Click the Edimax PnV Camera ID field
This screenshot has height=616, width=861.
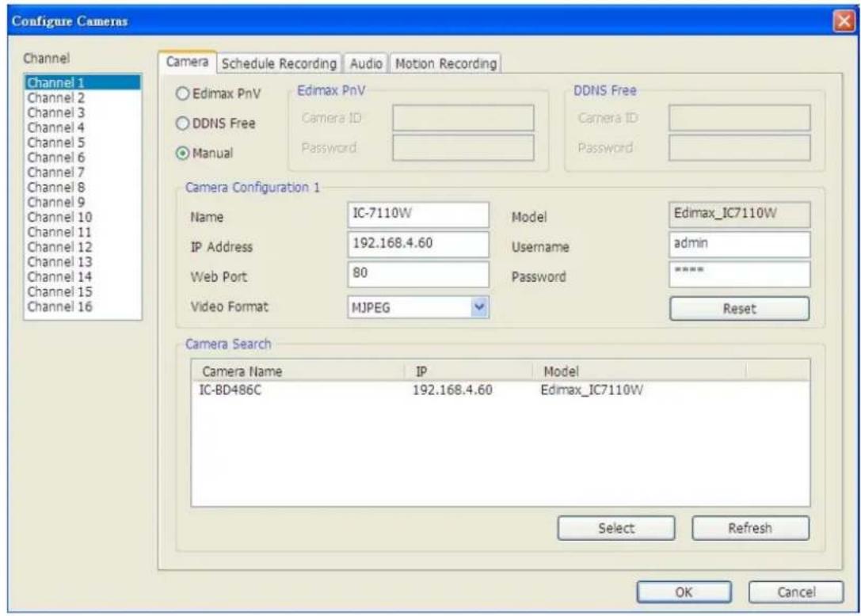coord(463,118)
